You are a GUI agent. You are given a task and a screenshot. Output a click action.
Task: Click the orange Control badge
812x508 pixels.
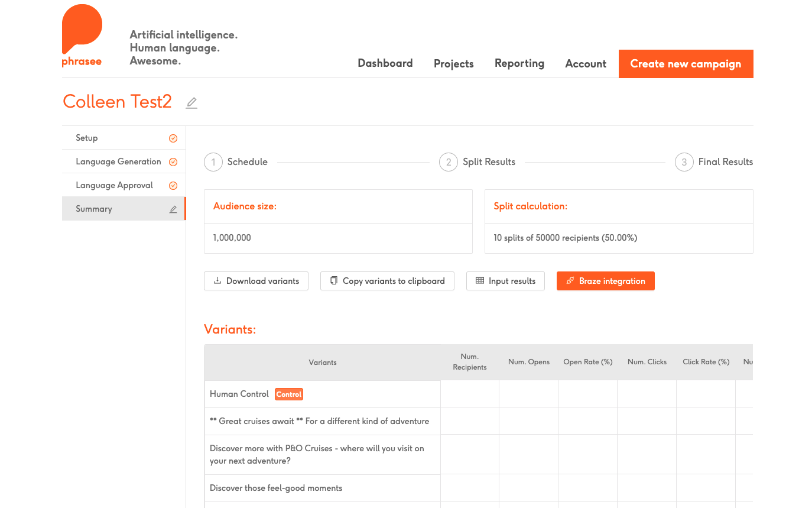(289, 394)
